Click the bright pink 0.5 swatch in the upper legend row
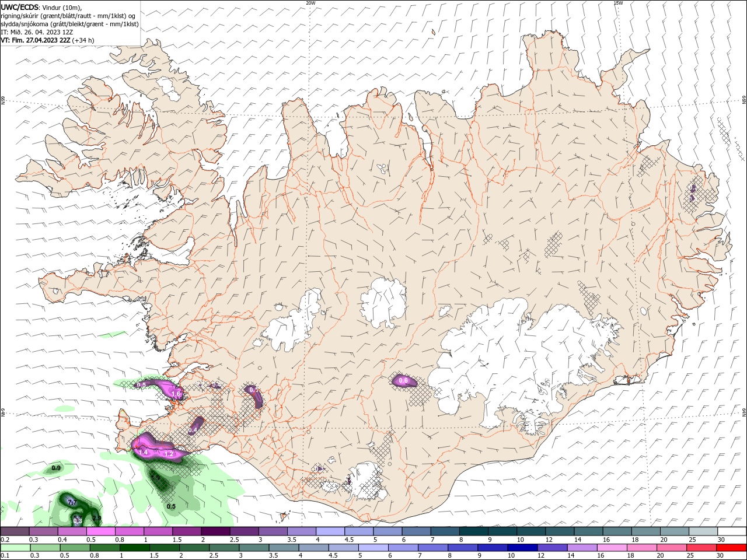The image size is (747, 560). pos(100,531)
